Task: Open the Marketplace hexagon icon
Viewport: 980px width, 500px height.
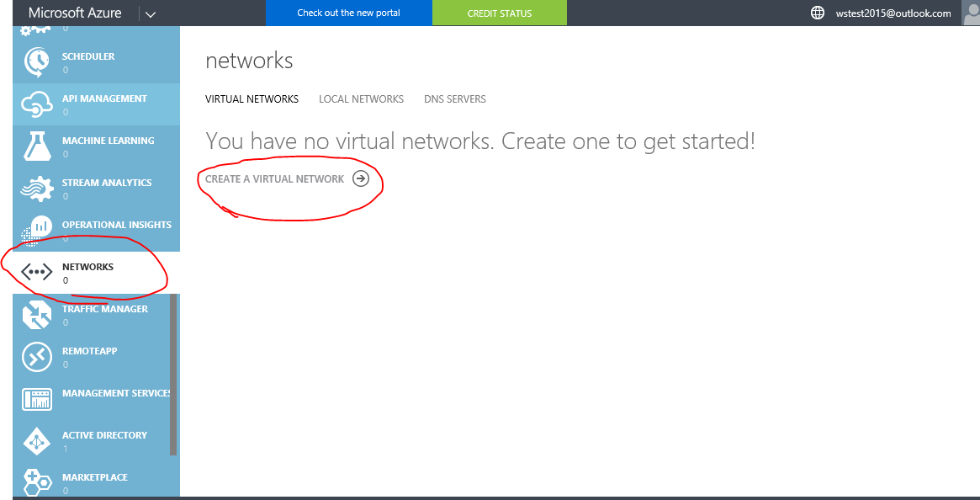Action: coord(37,482)
